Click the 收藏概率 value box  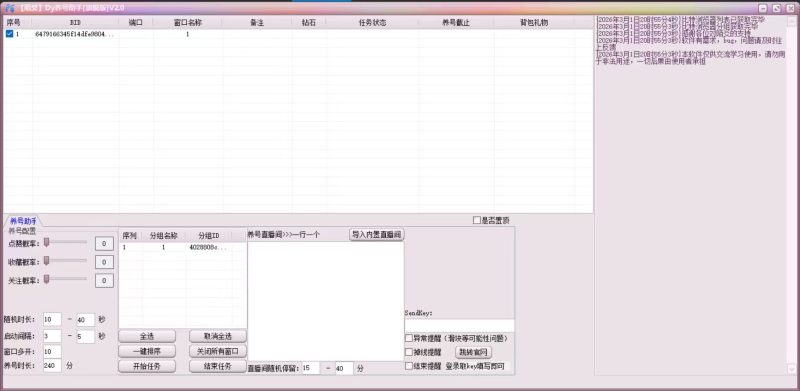[x=104, y=262]
